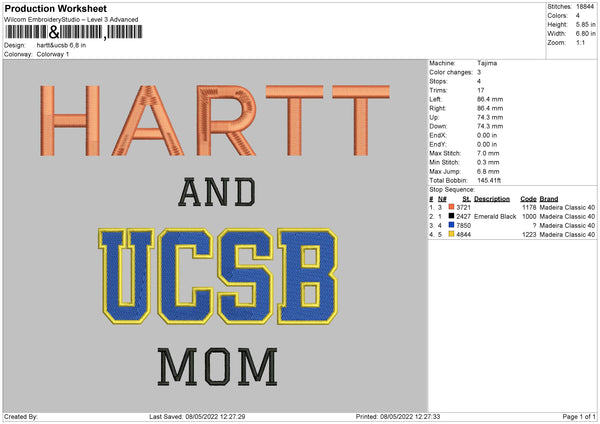Click the Height value 5.85 in

(585, 24)
